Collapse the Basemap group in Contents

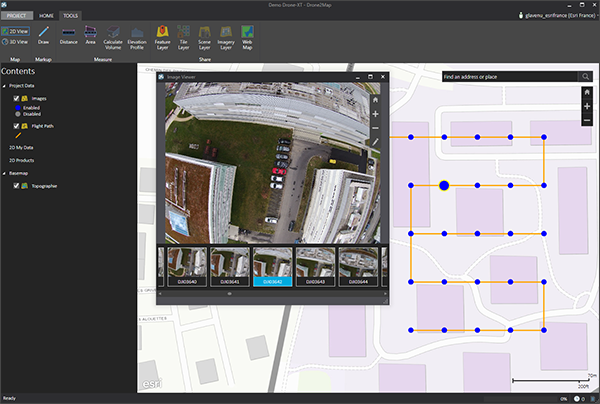pyautogui.click(x=4, y=172)
